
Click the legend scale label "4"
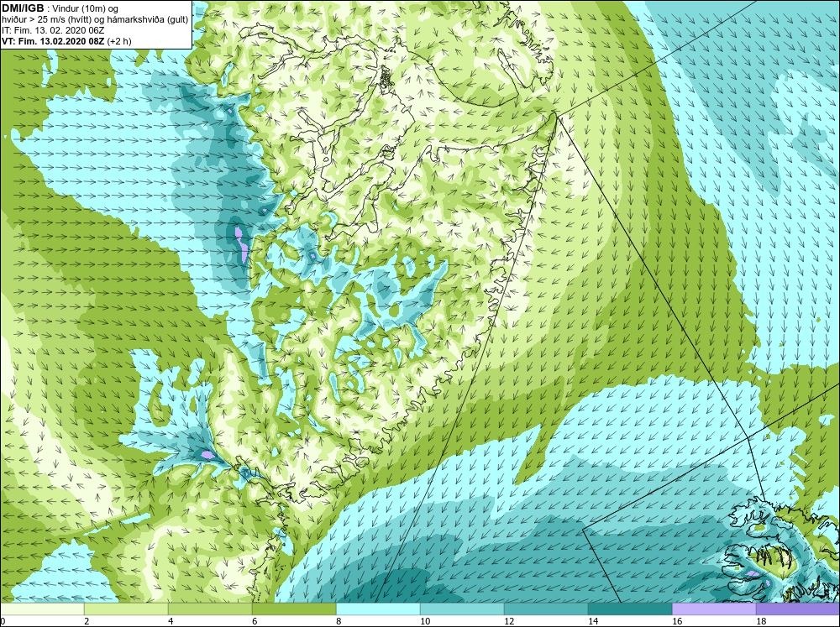171,621
